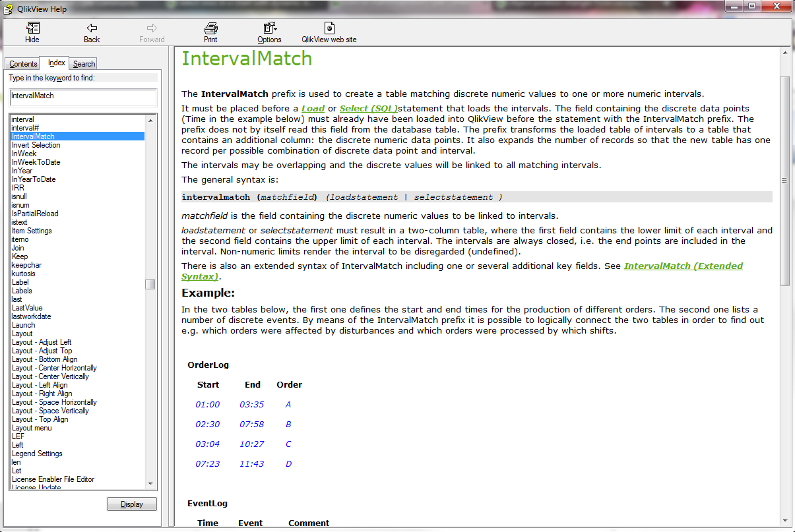Select 'isnum' index entry
This screenshot has height=532, width=795.
point(20,205)
